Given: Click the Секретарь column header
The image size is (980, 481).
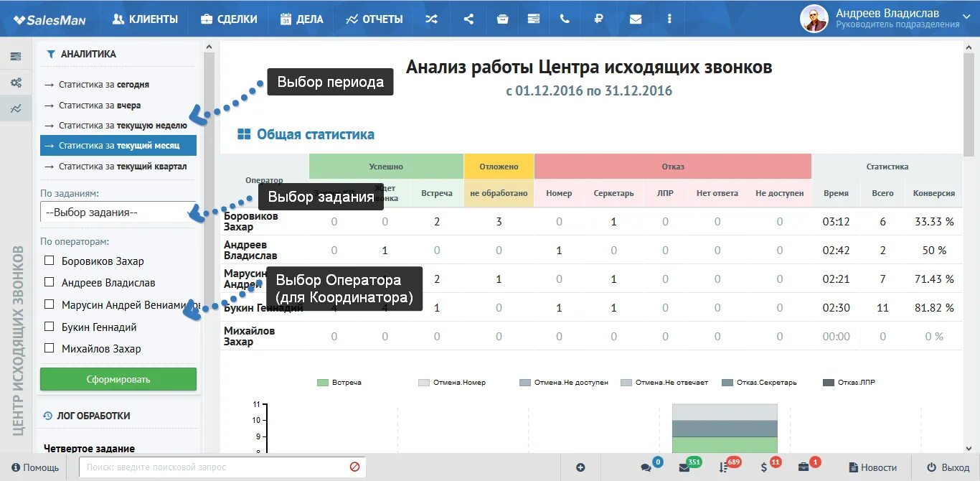Looking at the screenshot, I should [x=613, y=193].
